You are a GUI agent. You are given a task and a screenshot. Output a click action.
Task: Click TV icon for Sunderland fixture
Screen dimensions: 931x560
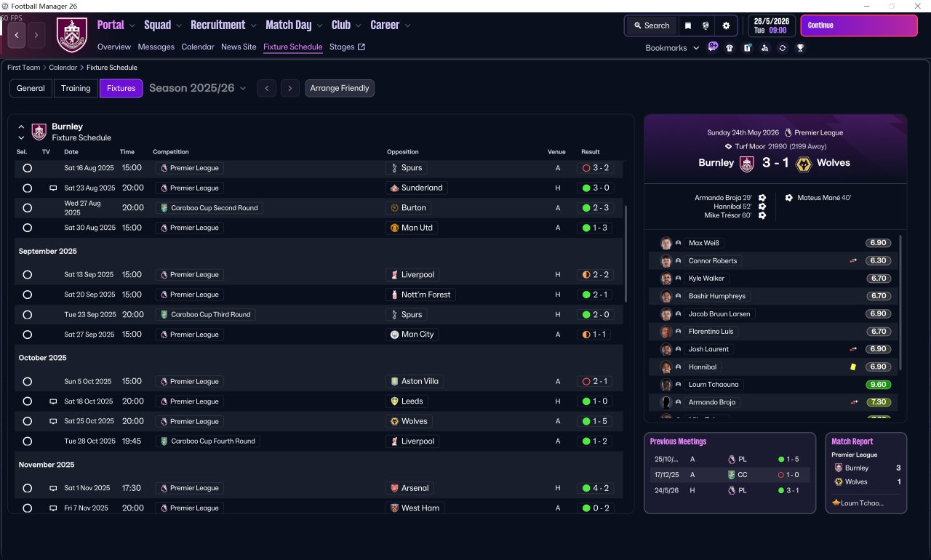(x=53, y=188)
